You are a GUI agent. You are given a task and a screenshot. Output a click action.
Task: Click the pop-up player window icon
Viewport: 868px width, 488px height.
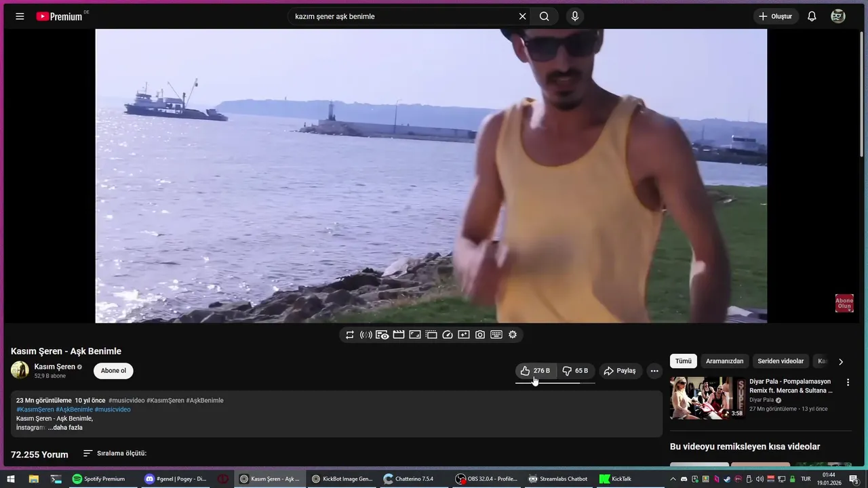pyautogui.click(x=431, y=335)
